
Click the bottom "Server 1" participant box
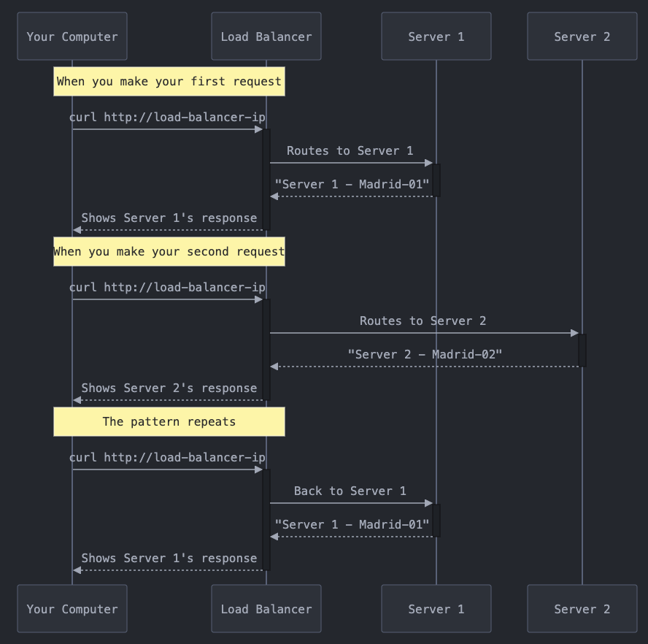coord(436,608)
